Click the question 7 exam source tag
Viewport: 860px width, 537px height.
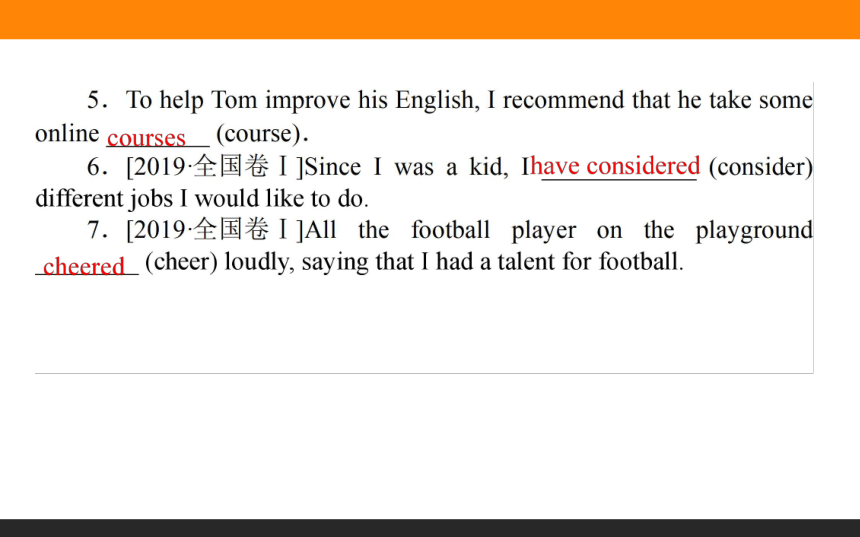click(x=214, y=229)
